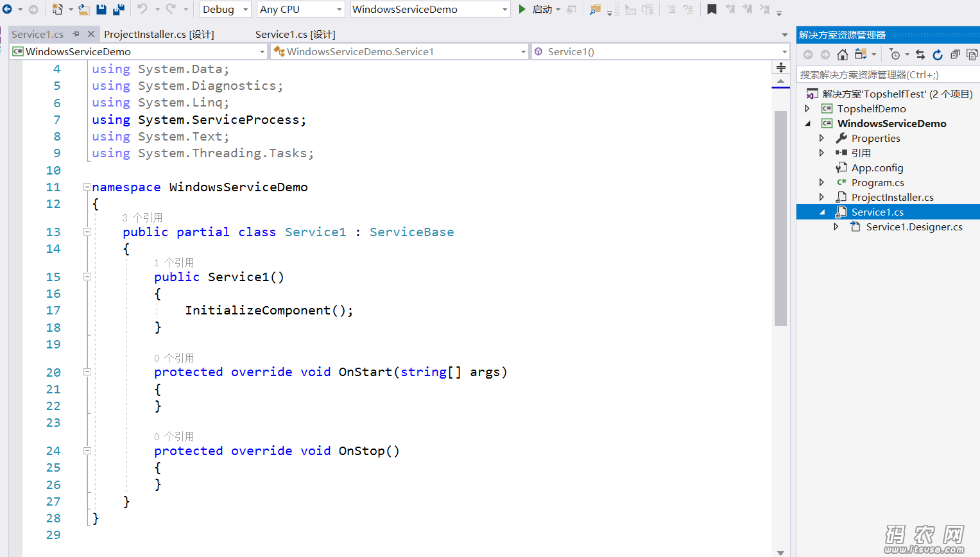980x557 pixels.
Task: Collapse the OnStart method block
Action: click(x=87, y=372)
